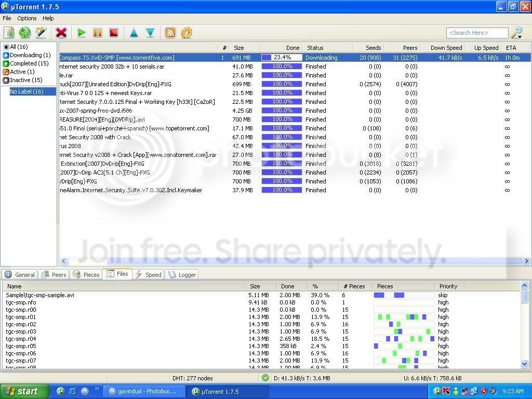532x399 pixels.
Task: Select Active (1) category
Action: [x=19, y=72]
